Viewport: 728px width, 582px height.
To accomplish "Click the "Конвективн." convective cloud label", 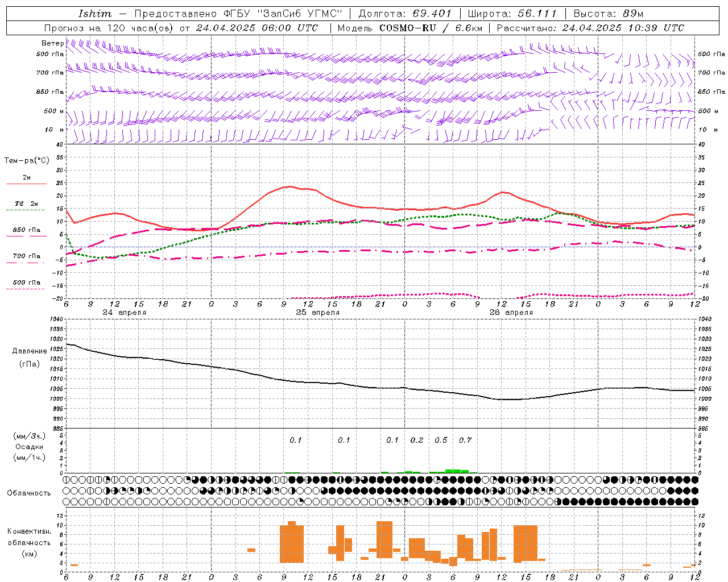I will click(x=29, y=531).
